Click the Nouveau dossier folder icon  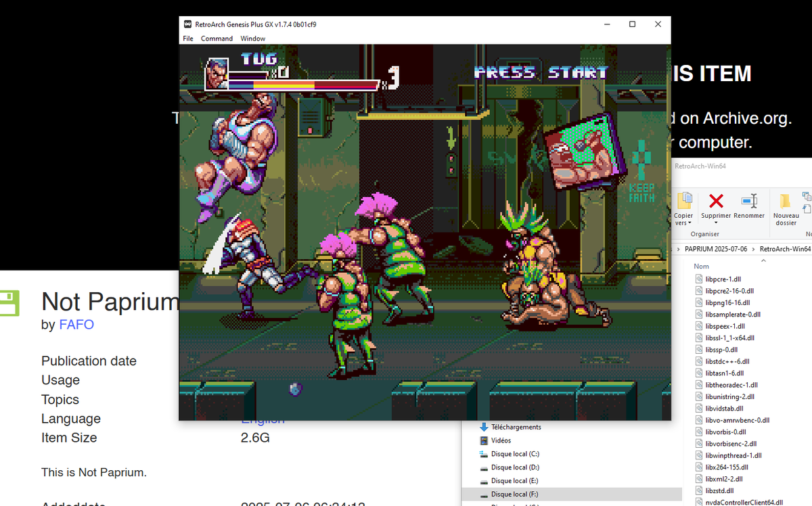click(786, 201)
